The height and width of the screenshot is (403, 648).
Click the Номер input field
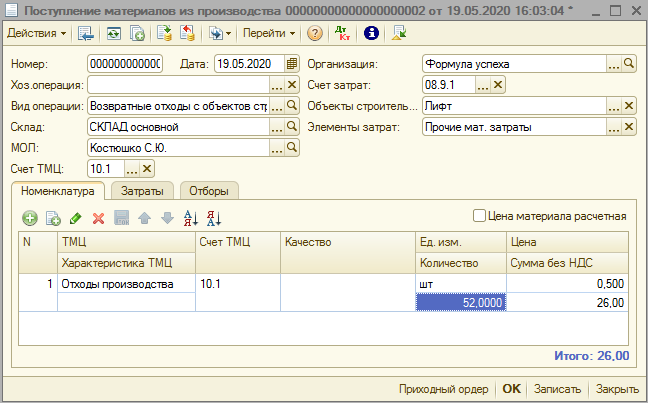coord(124,64)
